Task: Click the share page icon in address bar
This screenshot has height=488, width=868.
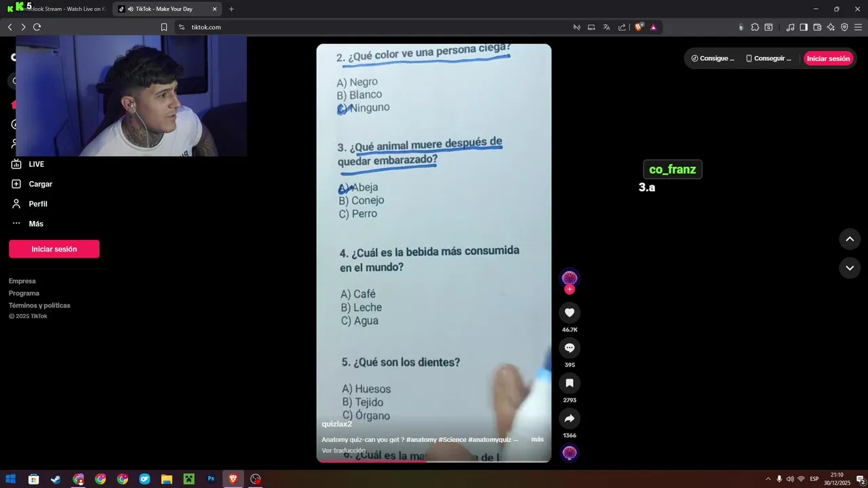Action: [622, 27]
